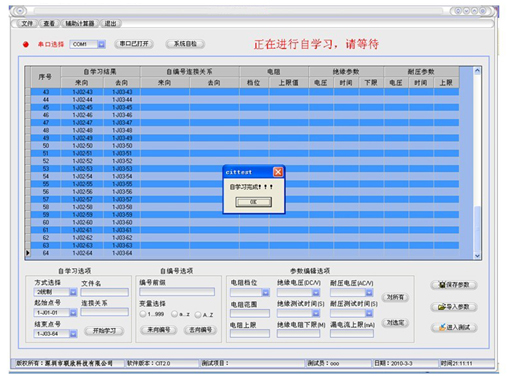Click the 电阻上限 input field
This screenshot has width=512, height=380.
coord(250,333)
